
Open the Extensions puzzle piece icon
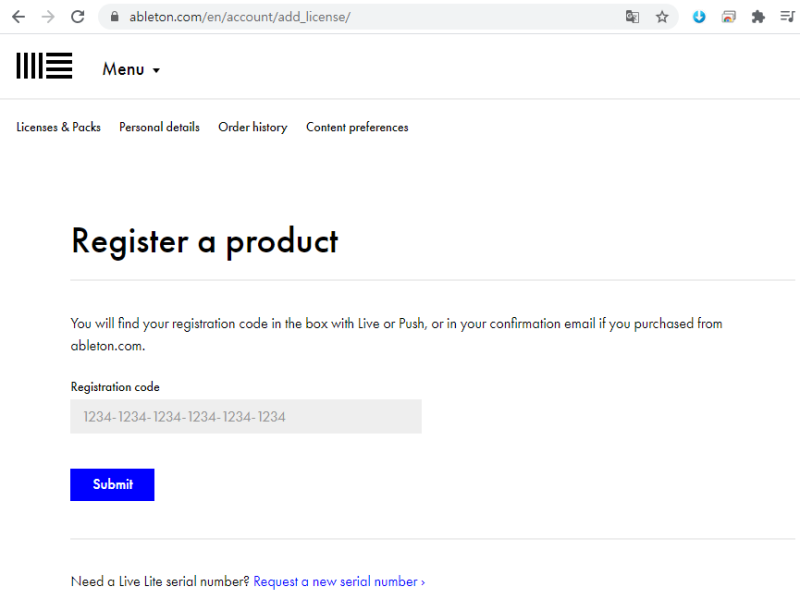click(x=758, y=17)
